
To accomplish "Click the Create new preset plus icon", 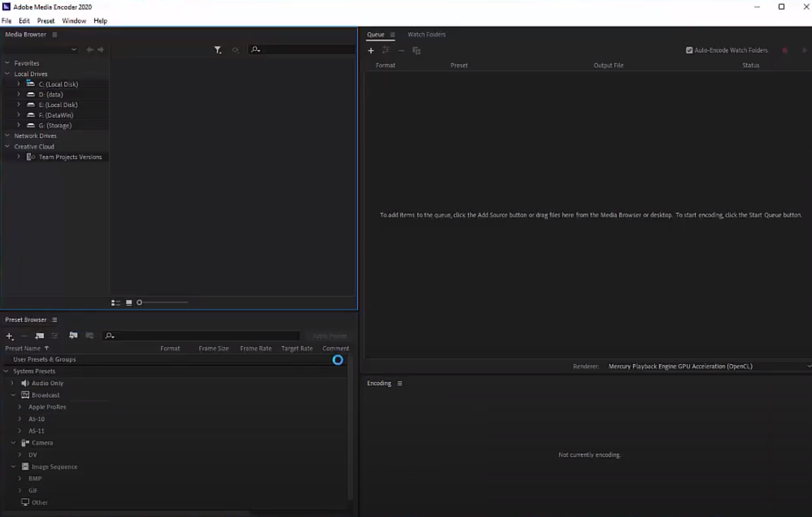I will click(10, 336).
